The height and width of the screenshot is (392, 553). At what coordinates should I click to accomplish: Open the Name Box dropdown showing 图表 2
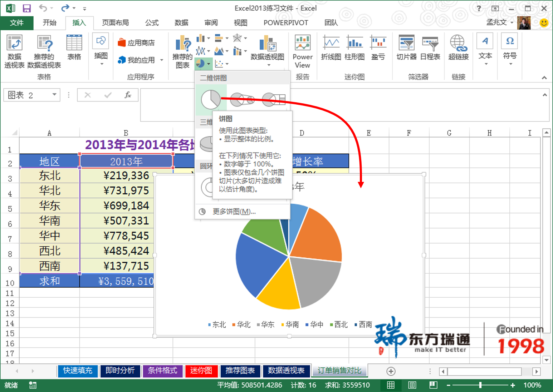point(54,95)
